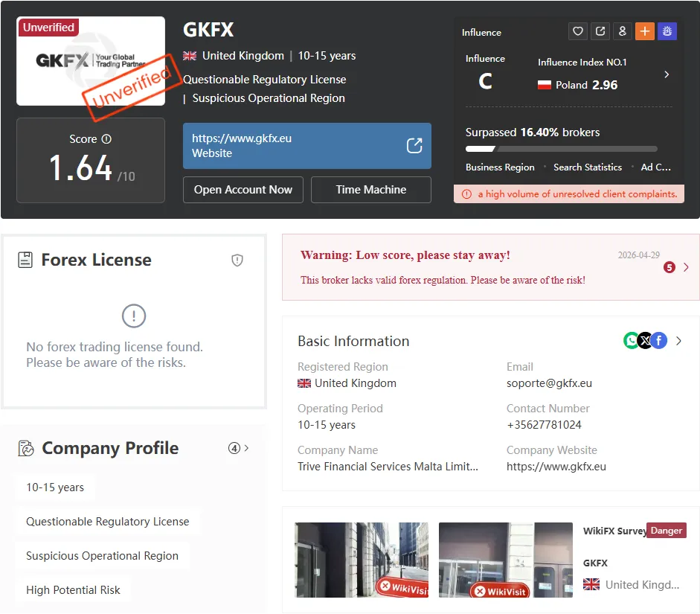Select the 10-15 years profile tag
The image size is (700, 614).
[x=55, y=487]
